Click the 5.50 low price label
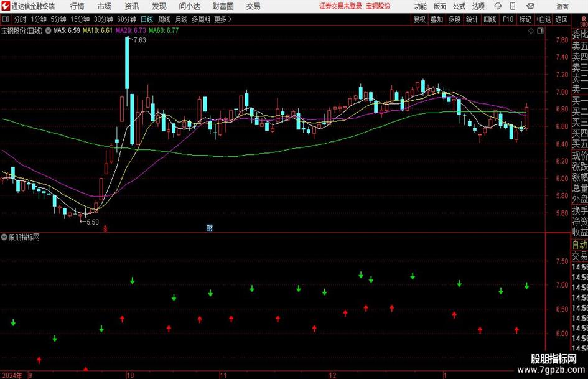Screen dimensions: 588x379 click(93, 222)
